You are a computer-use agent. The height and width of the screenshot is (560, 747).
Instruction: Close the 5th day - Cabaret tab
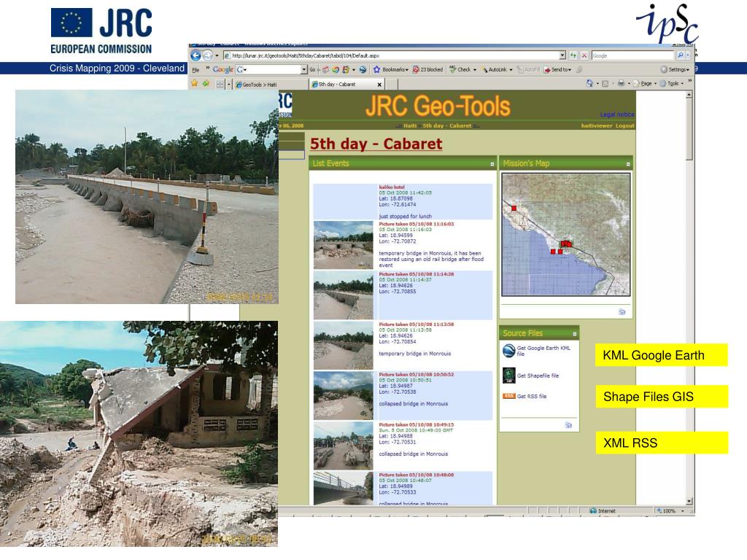[x=379, y=85]
